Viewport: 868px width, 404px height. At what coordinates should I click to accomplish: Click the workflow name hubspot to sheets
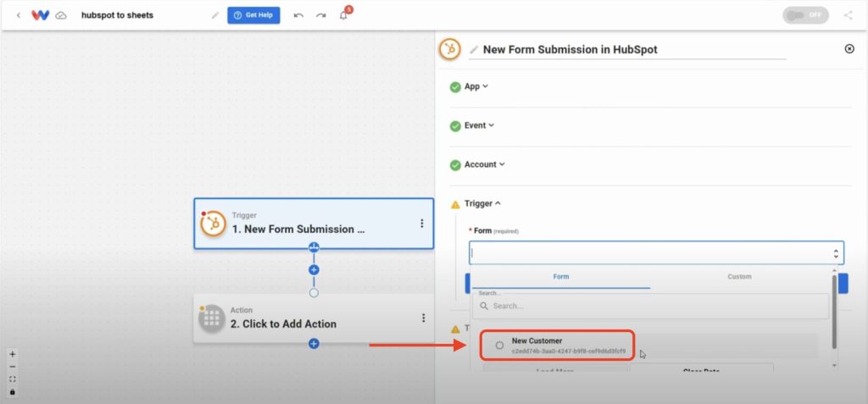(x=117, y=15)
